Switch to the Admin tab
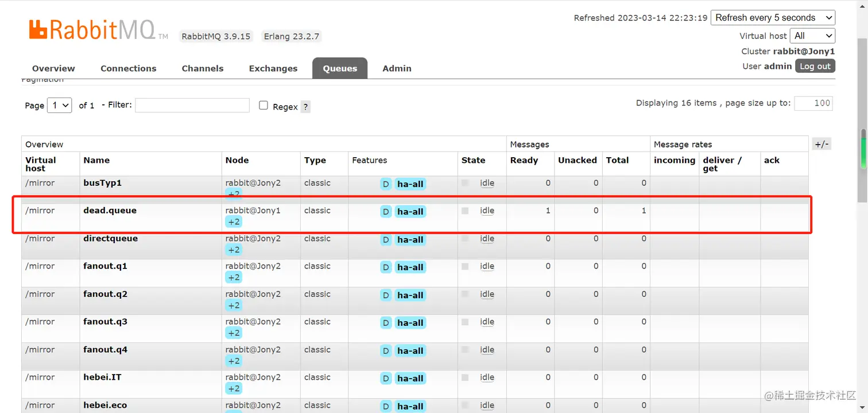 coord(397,68)
